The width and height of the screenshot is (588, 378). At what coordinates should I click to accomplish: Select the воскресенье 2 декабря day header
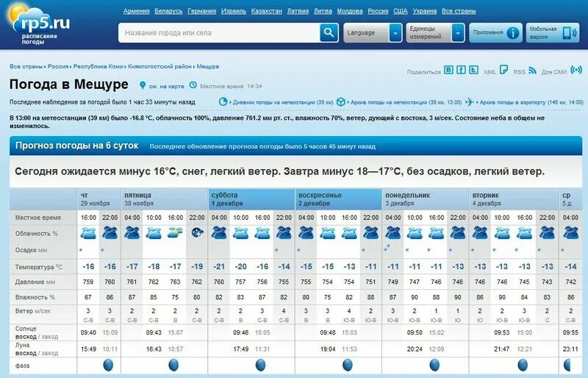tap(338, 199)
